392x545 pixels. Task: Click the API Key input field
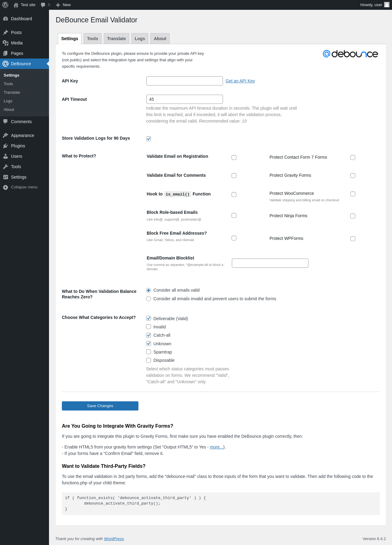click(184, 81)
